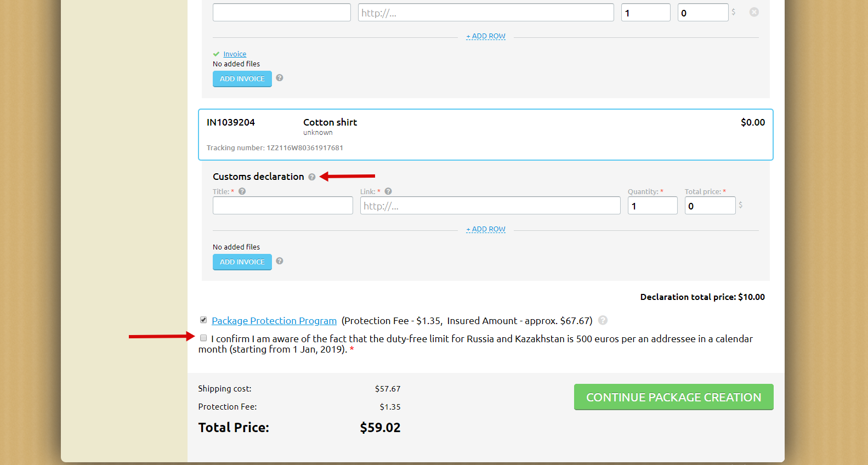Click help icon beside lower ADD INVOICE button
The width and height of the screenshot is (868, 465).
(x=280, y=261)
